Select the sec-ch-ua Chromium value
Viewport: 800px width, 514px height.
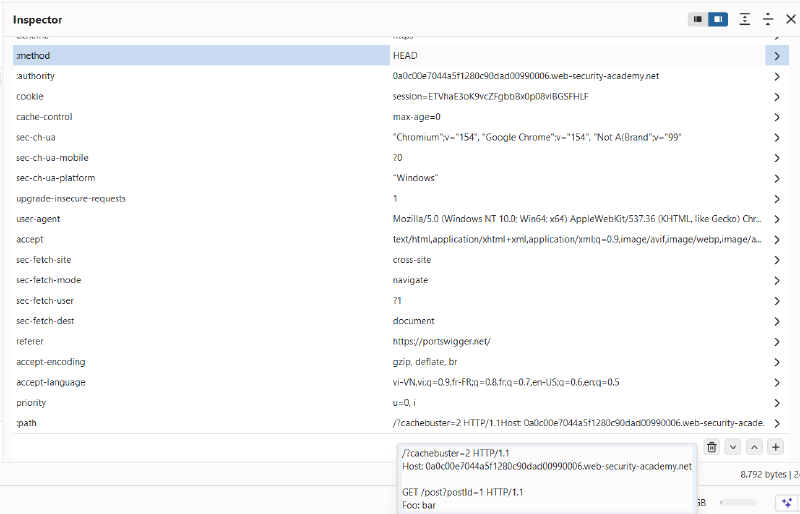(x=537, y=137)
